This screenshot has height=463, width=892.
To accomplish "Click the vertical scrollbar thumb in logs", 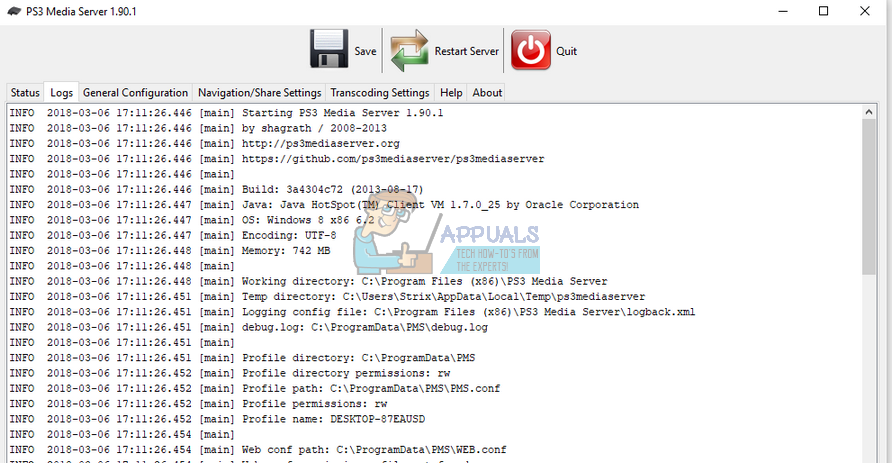I will [x=869, y=197].
